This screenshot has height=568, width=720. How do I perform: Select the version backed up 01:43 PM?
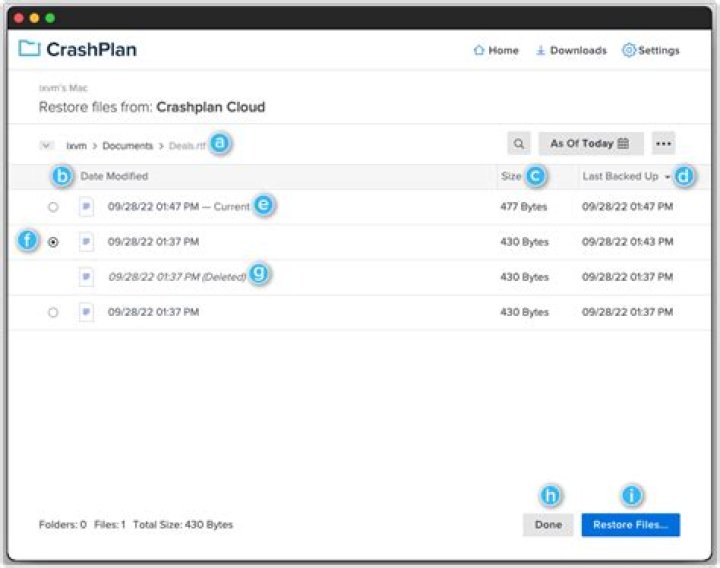coord(53,242)
